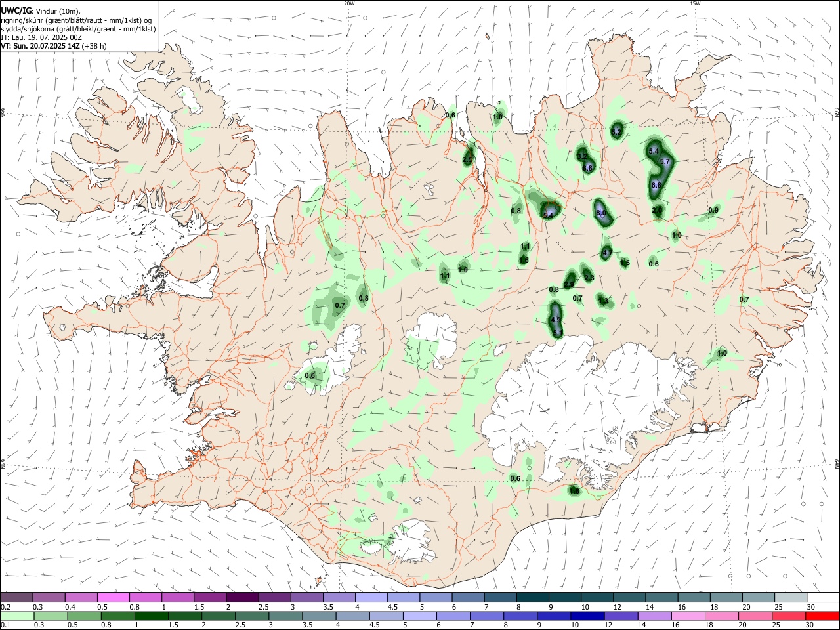Image resolution: width=840 pixels, height=630 pixels.
Task: Select the 5.7 rainfall value on the map
Action: [x=664, y=161]
